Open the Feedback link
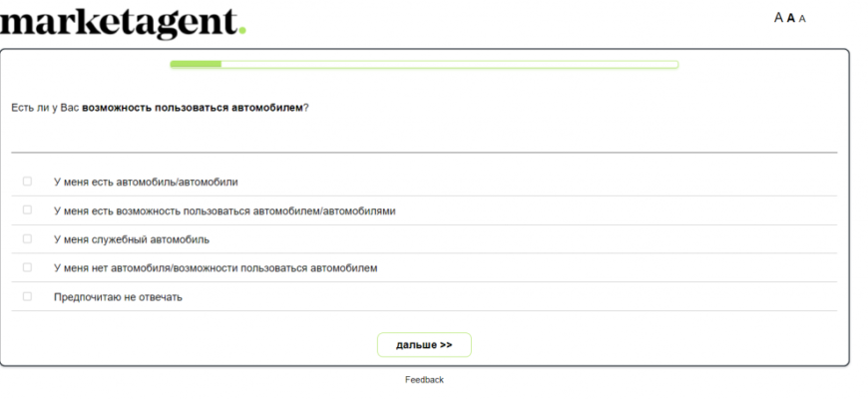This screenshot has width=868, height=399. pos(424,380)
